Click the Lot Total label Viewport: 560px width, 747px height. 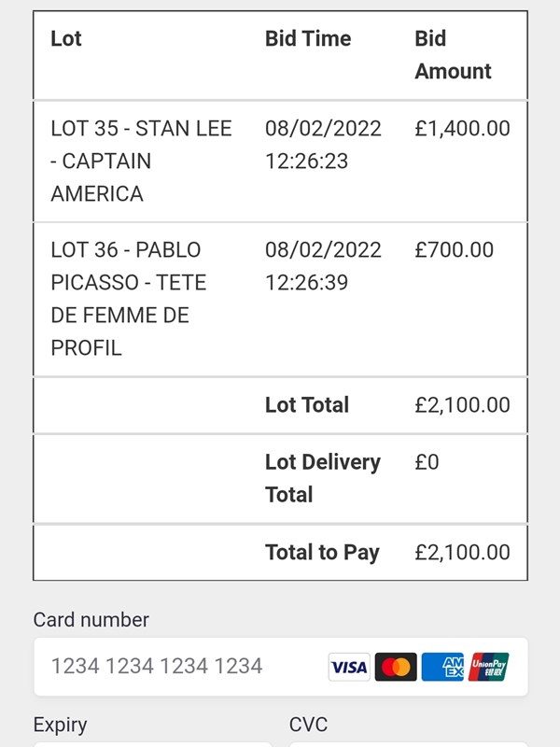[307, 405]
